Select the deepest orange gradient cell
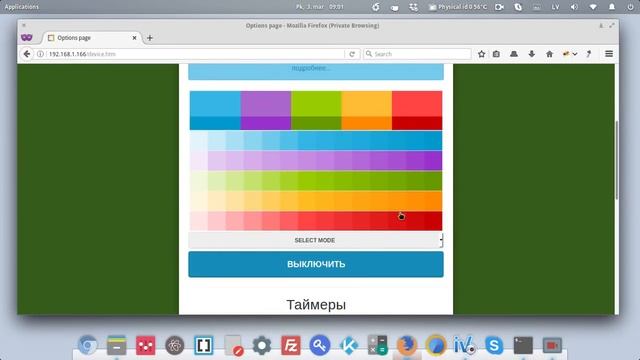640x360 pixels. coord(433,201)
